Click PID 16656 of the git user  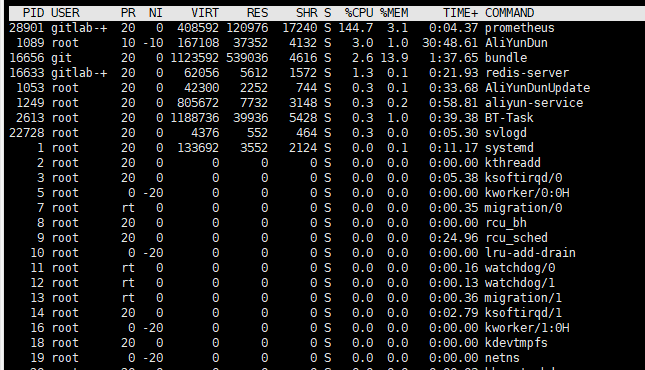26,58
